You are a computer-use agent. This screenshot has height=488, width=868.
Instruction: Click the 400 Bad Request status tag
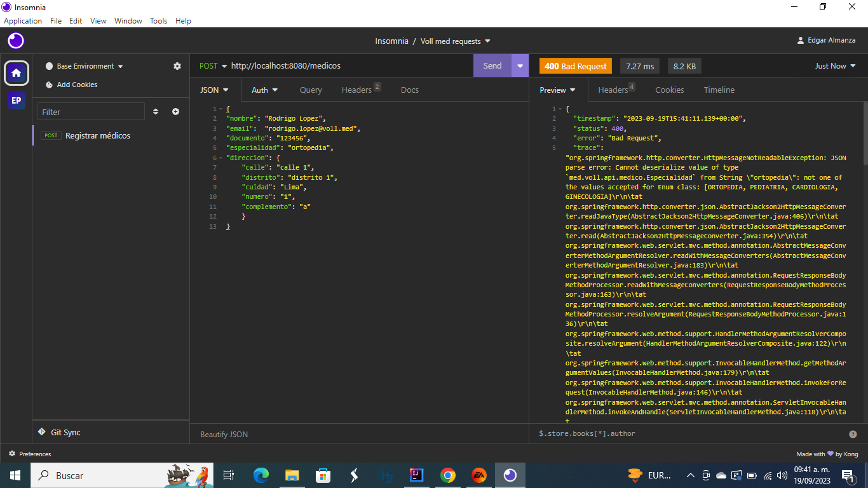[x=576, y=66]
